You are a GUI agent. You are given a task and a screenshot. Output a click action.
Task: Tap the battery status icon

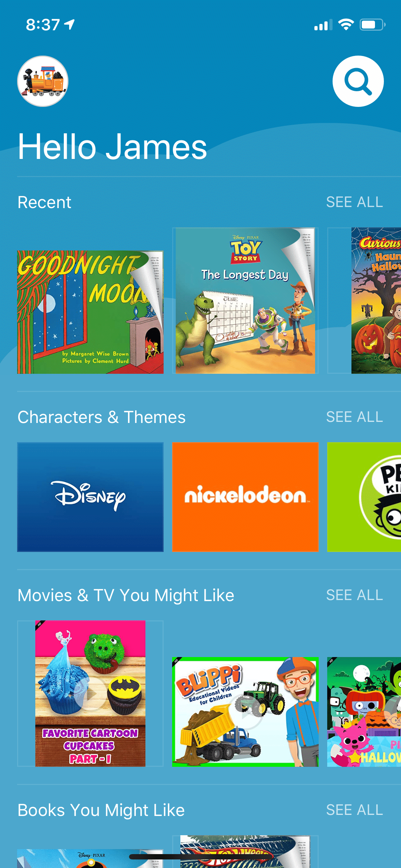coord(372,25)
